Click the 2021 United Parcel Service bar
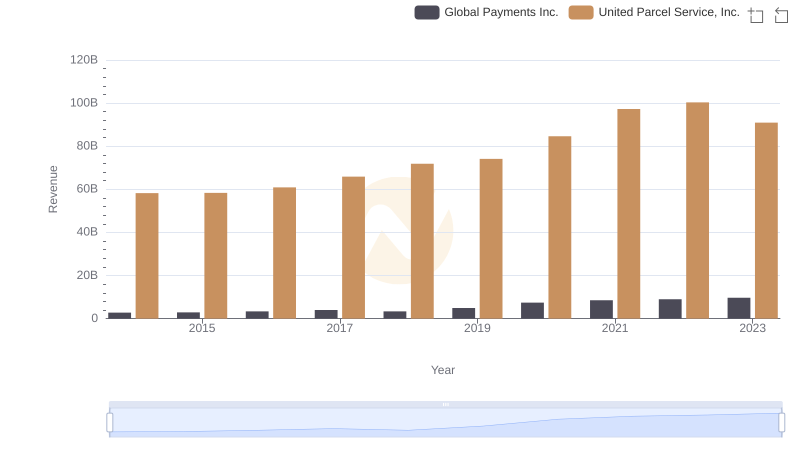This screenshot has width=800, height=461. [629, 214]
